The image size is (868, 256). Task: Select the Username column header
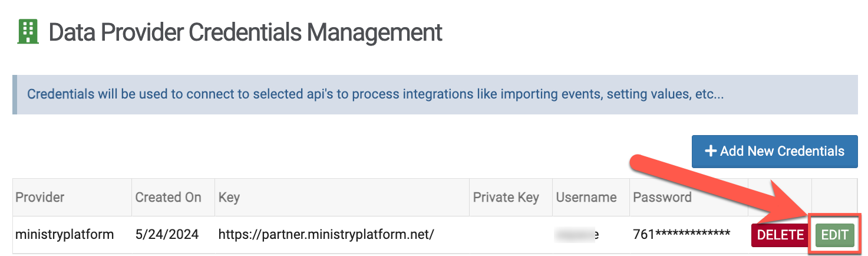click(x=586, y=197)
